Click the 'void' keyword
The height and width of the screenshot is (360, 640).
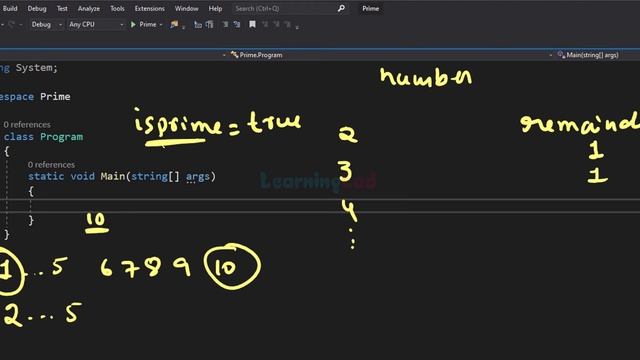(x=82, y=176)
